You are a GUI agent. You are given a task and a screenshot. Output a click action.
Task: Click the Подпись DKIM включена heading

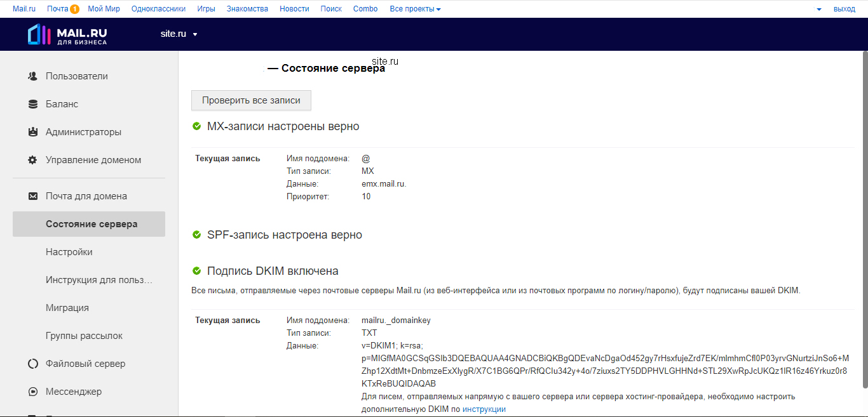[x=273, y=271]
